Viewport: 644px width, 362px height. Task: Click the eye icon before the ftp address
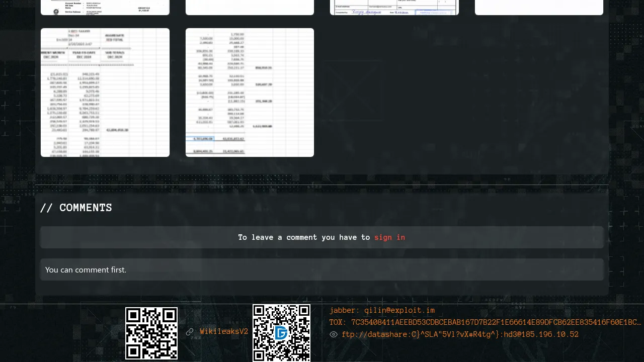[334, 334]
